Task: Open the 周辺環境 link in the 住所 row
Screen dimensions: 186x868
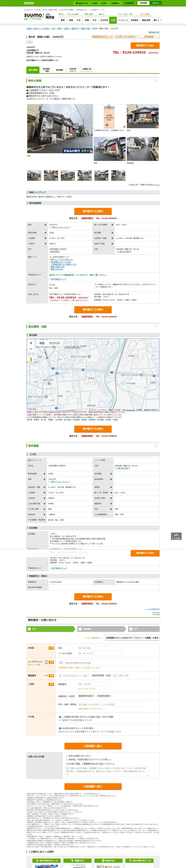Action: pyautogui.click(x=55, y=252)
